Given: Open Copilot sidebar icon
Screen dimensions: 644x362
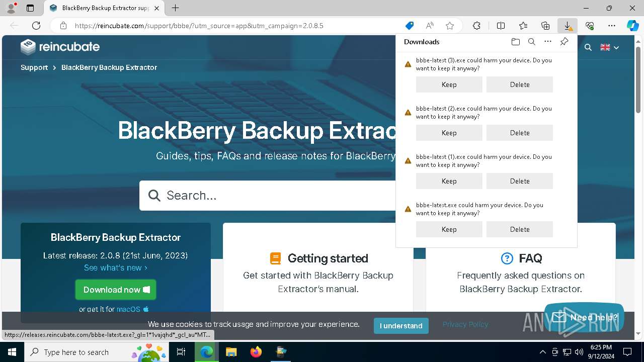Looking at the screenshot, I should pyautogui.click(x=632, y=26).
